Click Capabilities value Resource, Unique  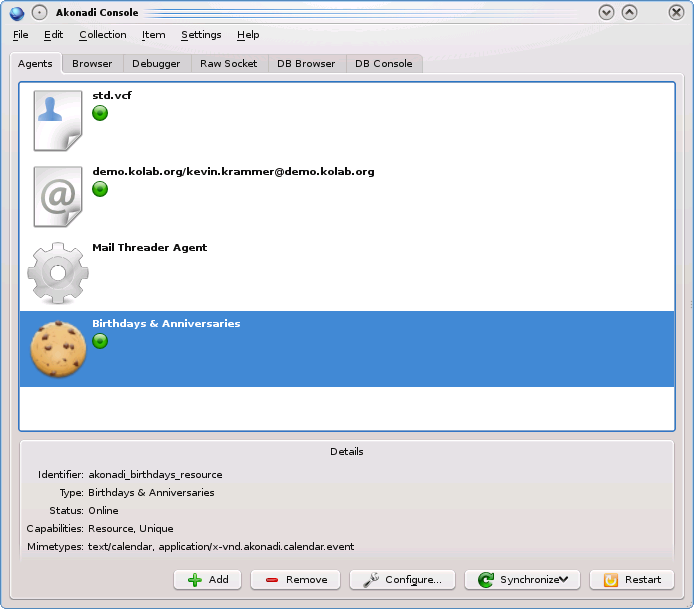click(131, 529)
